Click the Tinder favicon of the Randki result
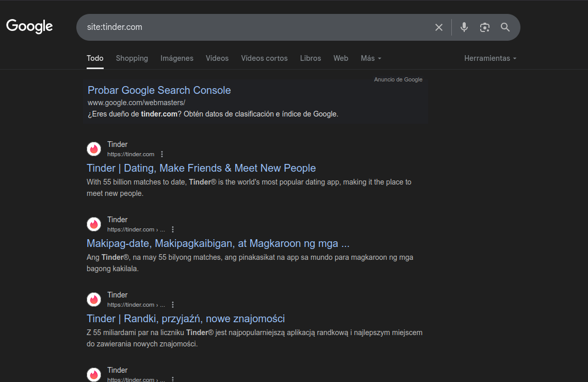Image resolution: width=588 pixels, height=382 pixels. point(94,300)
